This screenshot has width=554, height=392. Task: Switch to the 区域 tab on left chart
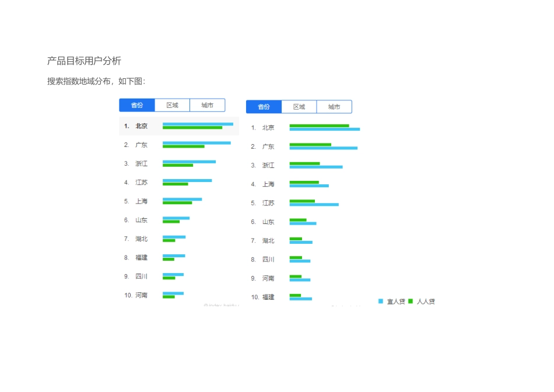pos(172,105)
